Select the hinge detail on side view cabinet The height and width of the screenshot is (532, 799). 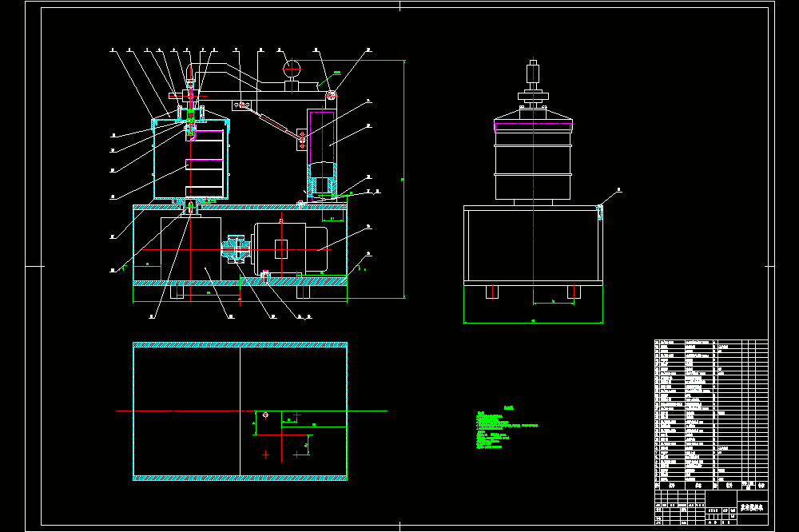click(600, 212)
